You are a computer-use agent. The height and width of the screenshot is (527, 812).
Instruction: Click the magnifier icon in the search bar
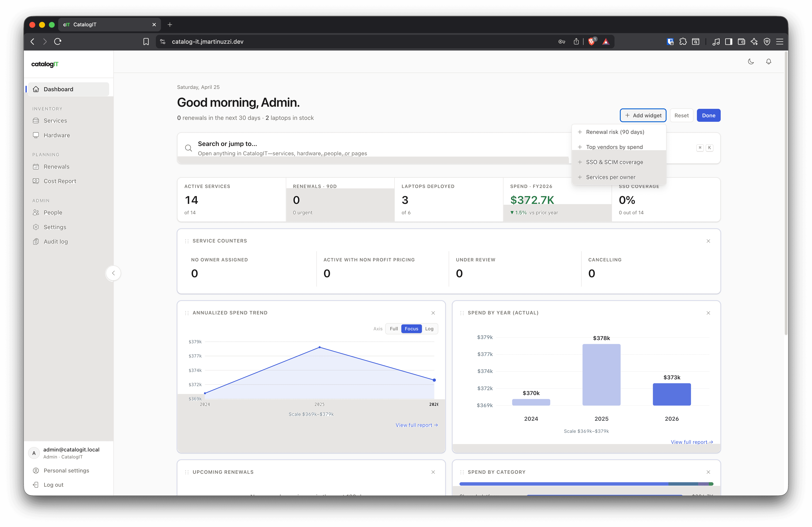[x=188, y=148]
